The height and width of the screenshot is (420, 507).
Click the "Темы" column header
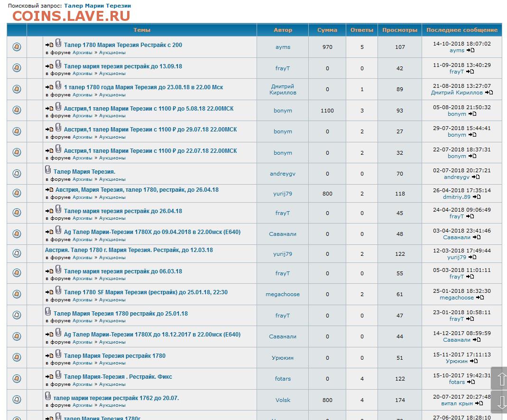(142, 30)
